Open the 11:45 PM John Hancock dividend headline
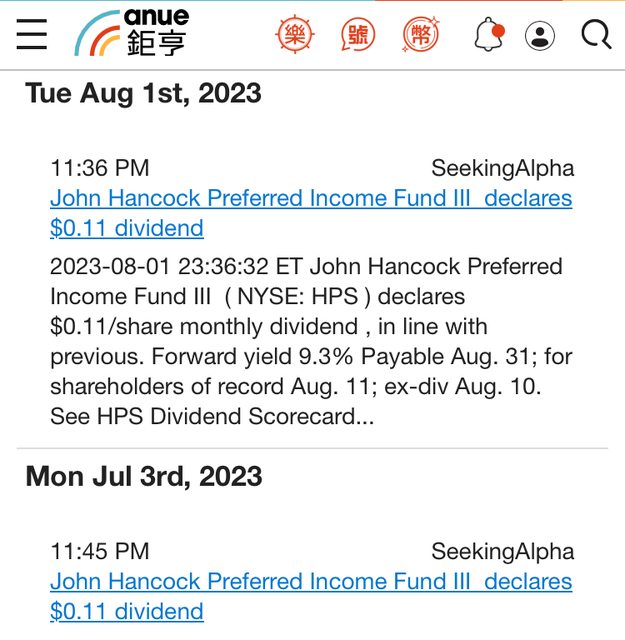This screenshot has height=640, width=625. click(x=310, y=596)
